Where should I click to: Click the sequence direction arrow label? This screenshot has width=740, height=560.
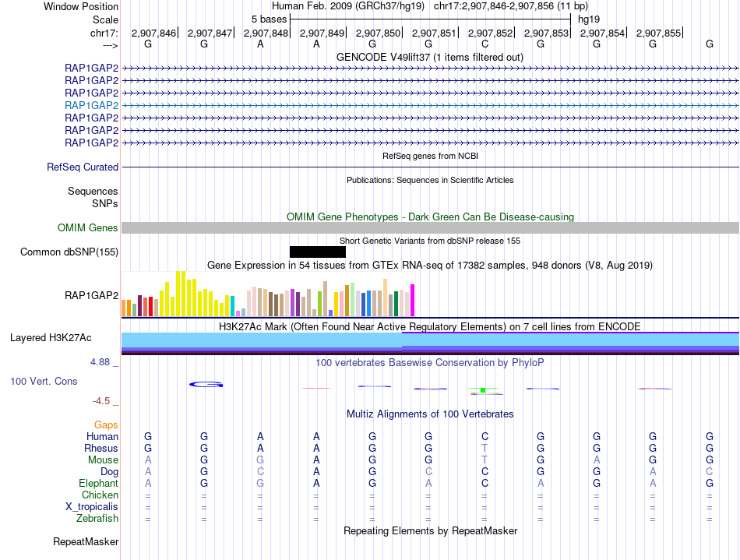[111, 45]
